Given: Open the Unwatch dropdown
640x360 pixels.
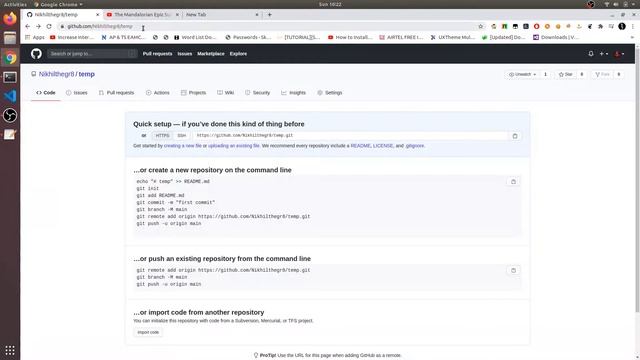Looking at the screenshot, I should click(x=523, y=74).
